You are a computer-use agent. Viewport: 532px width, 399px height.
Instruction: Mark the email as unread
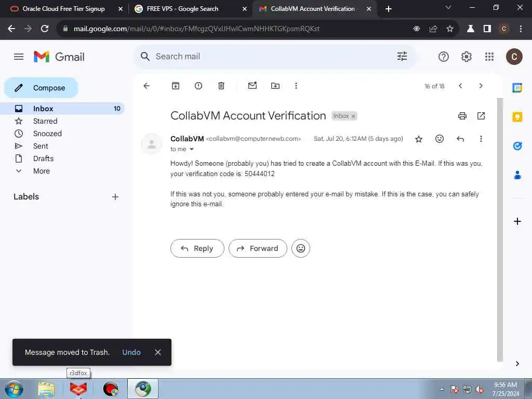click(x=252, y=86)
